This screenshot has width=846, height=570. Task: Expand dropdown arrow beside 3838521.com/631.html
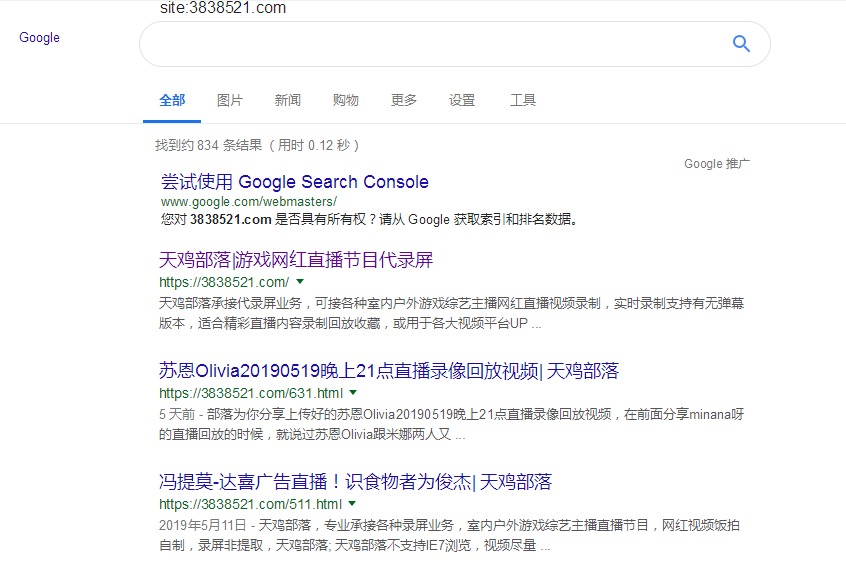(x=353, y=392)
